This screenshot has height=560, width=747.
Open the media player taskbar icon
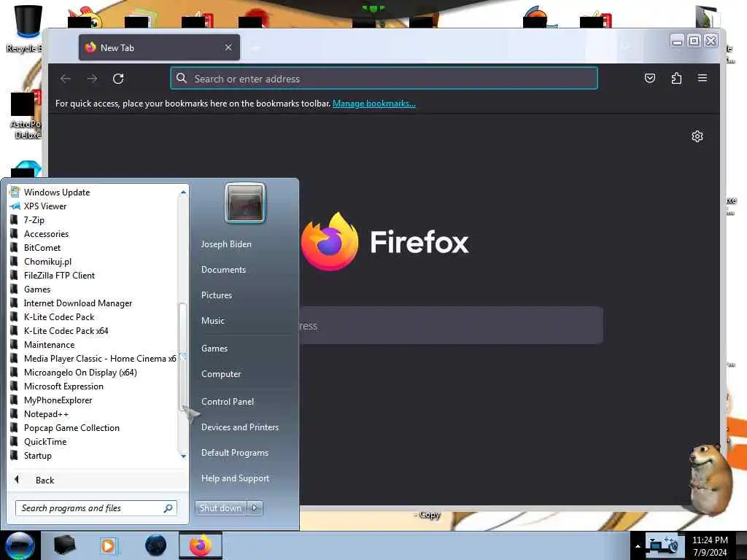tap(109, 545)
